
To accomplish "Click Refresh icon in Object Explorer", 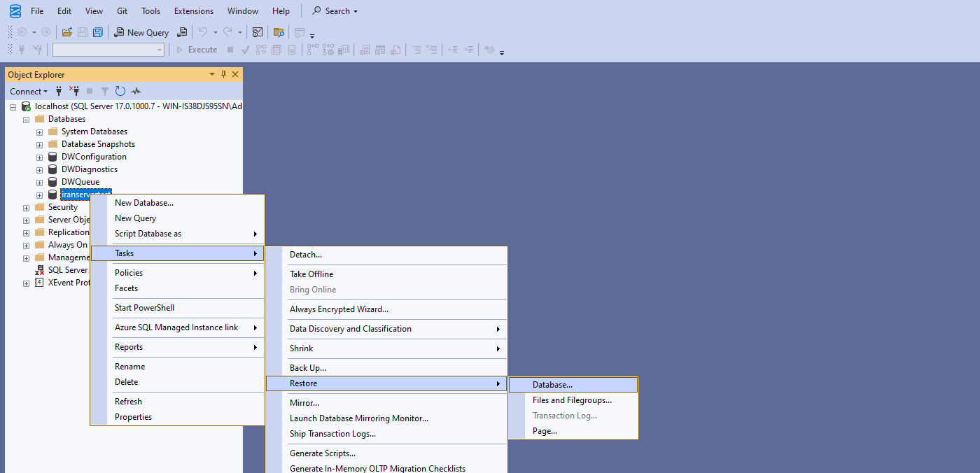I will click(x=120, y=91).
